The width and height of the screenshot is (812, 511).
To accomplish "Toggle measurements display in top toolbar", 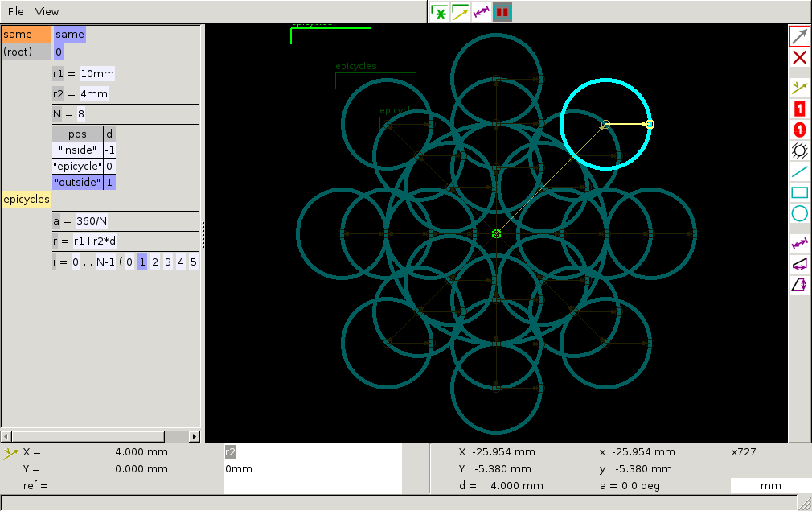I will coord(482,12).
